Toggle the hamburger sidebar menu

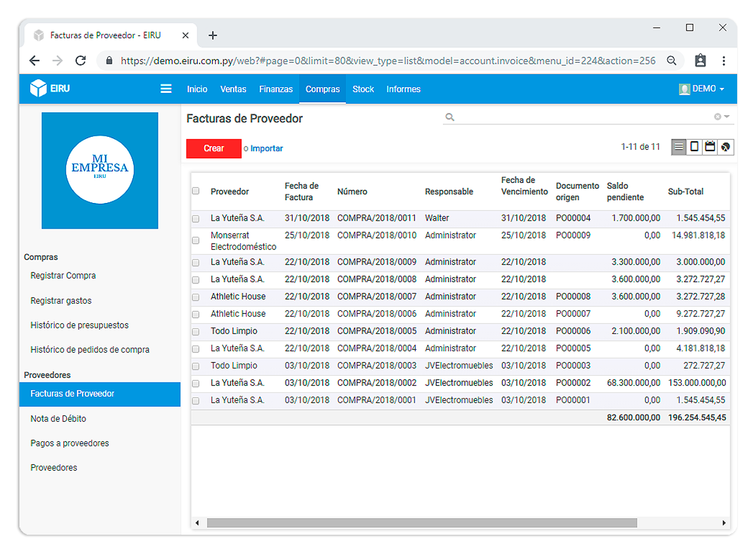(166, 88)
